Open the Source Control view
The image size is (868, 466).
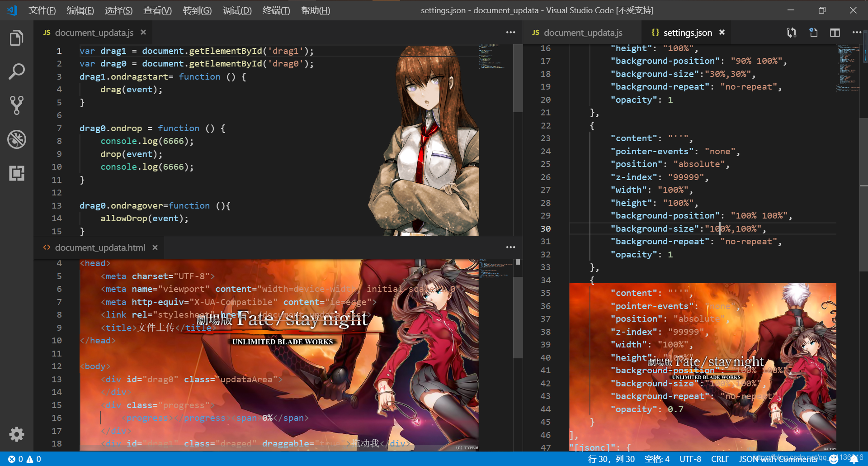pos(17,105)
